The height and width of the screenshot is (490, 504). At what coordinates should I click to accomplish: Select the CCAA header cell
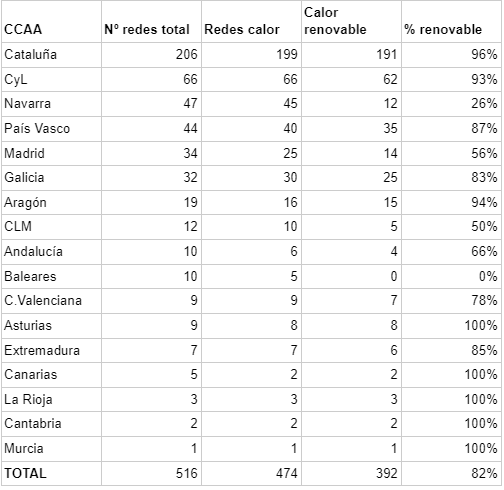tap(51, 22)
